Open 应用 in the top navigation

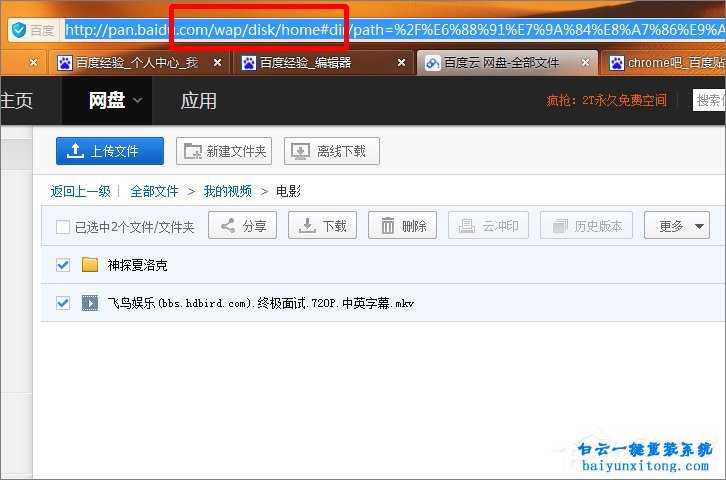coord(198,100)
